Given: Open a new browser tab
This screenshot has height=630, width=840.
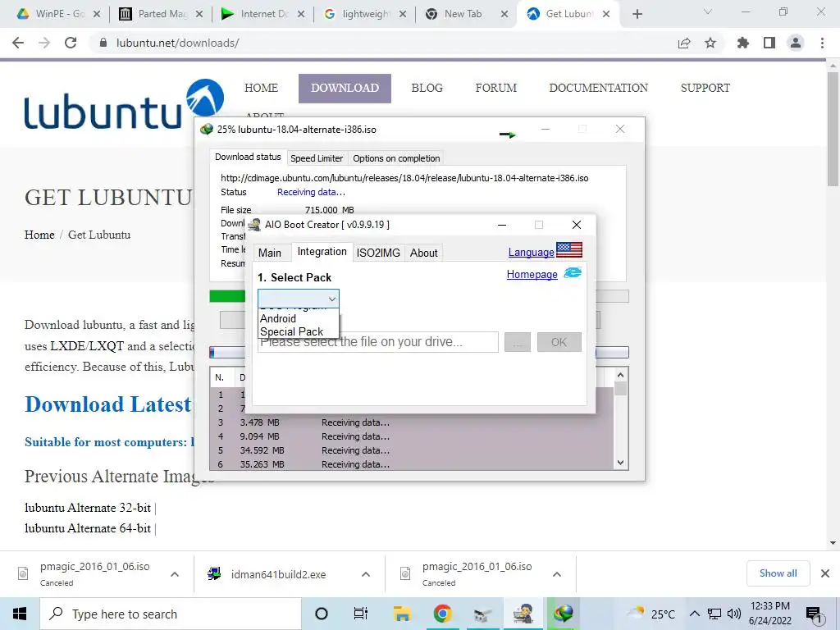Looking at the screenshot, I should [x=637, y=14].
